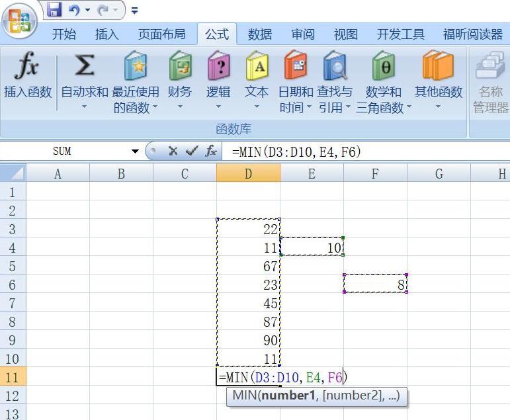Select column F header
Screen dimensions: 510x420
(x=375, y=173)
